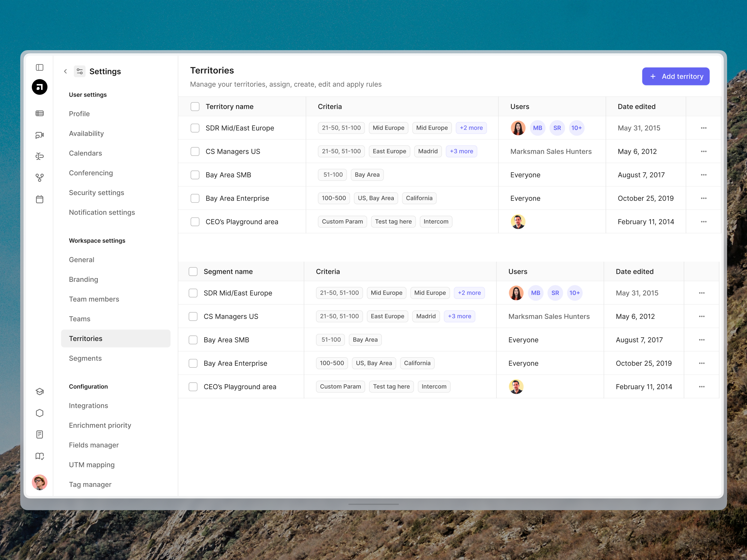Open Notification settings in sidebar menu
The width and height of the screenshot is (747, 560).
pyautogui.click(x=102, y=212)
